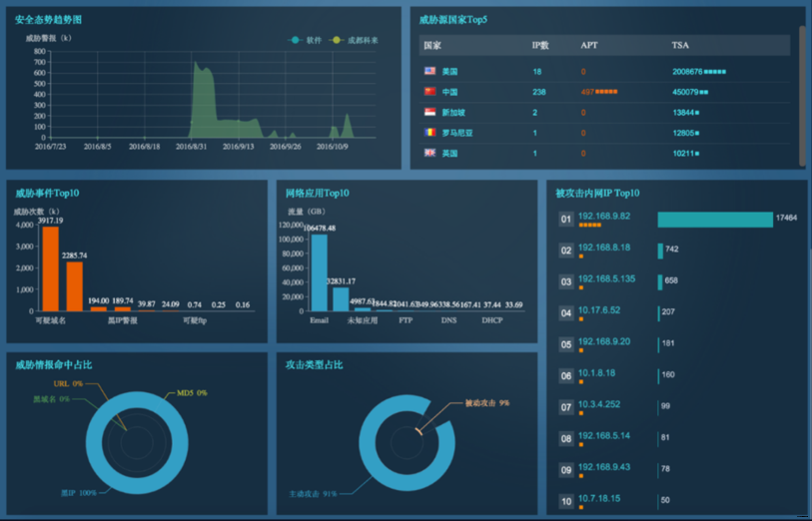Viewport: 812px width, 521px height.
Task: Click rank badge 04 in attacked IP list
Action: [x=566, y=313]
